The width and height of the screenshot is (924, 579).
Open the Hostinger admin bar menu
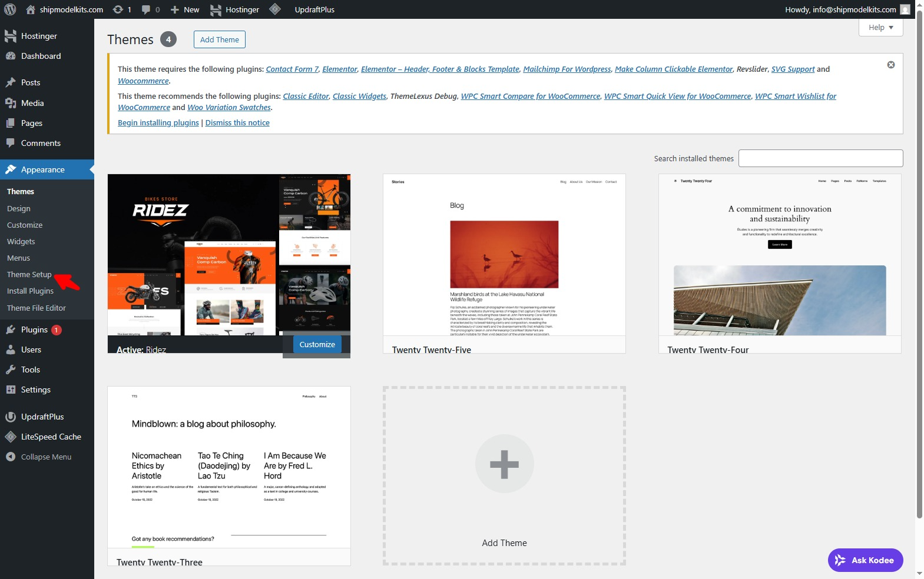pyautogui.click(x=235, y=9)
